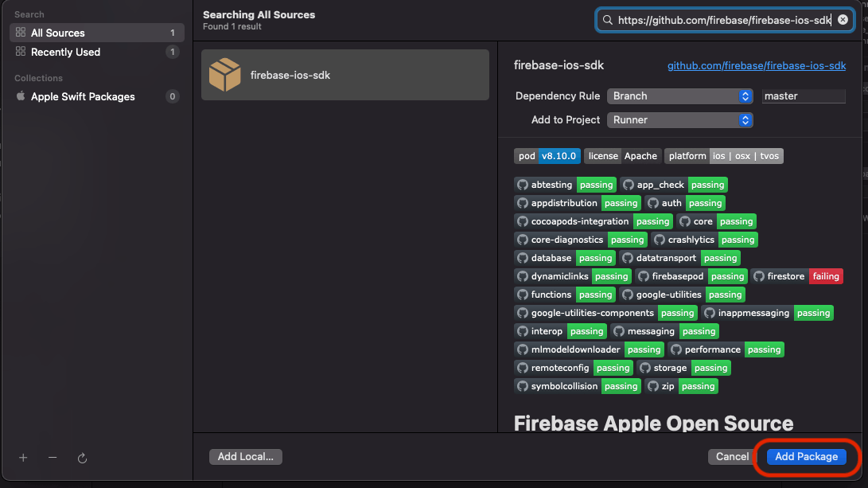
Task: Click the Apple logo collection icon
Action: point(21,96)
